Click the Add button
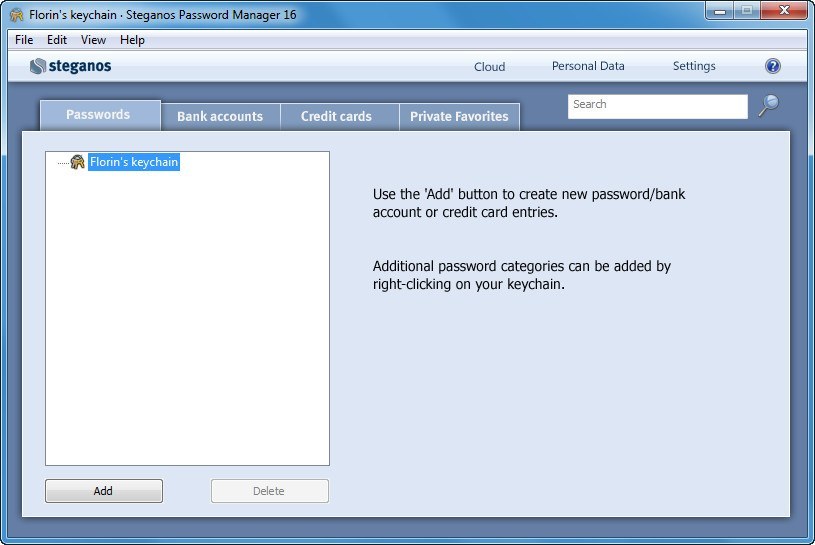Viewport: 815px width, 545px height. click(104, 491)
